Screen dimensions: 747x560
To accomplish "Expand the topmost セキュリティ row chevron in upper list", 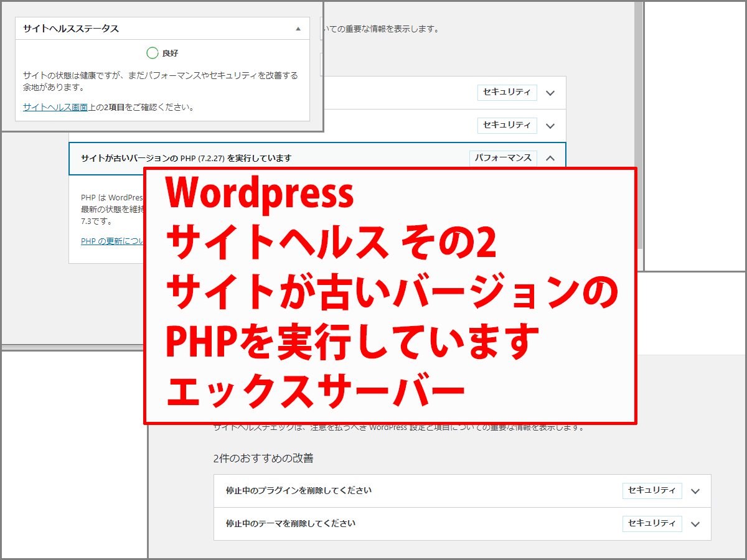I will coord(550,93).
